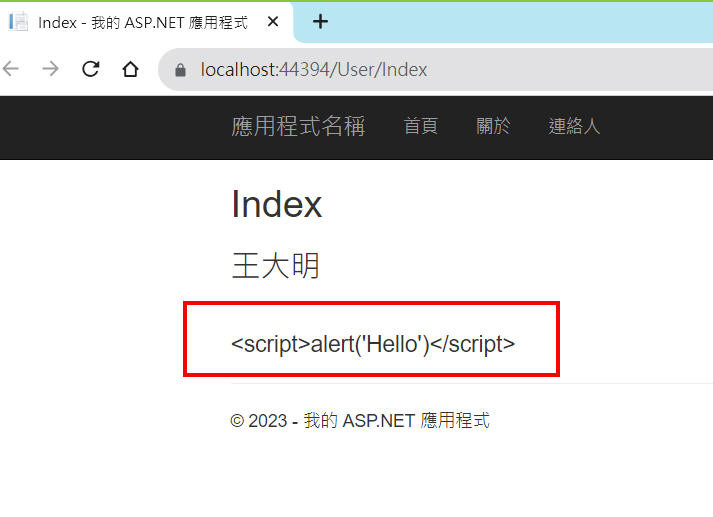Click the browser back arrow
This screenshot has height=517, width=713.
[x=10, y=69]
